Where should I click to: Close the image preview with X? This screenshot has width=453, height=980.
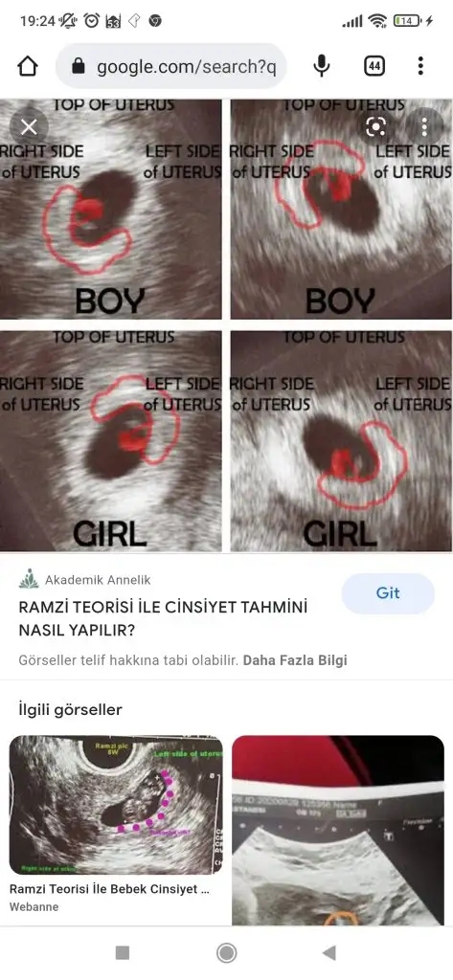(29, 127)
